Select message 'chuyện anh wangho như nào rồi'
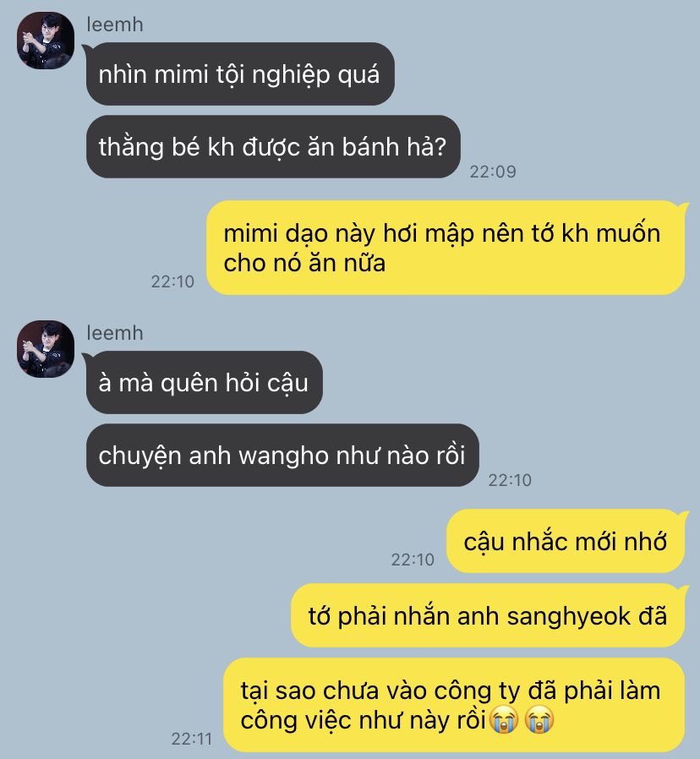The image size is (700, 759). point(282,455)
